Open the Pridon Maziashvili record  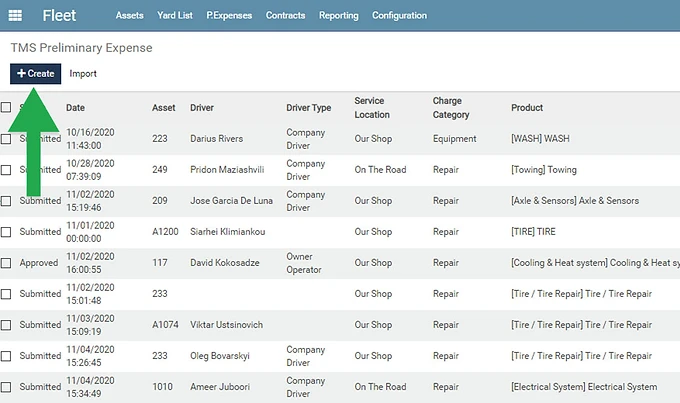point(227,170)
